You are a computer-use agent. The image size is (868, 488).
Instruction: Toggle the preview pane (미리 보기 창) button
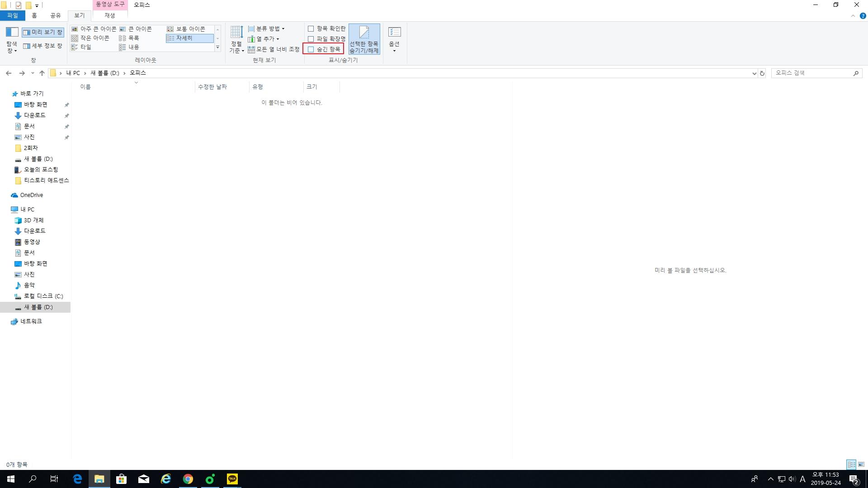point(43,33)
